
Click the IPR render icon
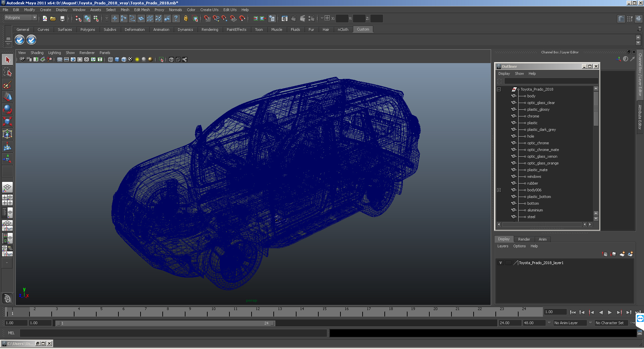[x=303, y=18]
